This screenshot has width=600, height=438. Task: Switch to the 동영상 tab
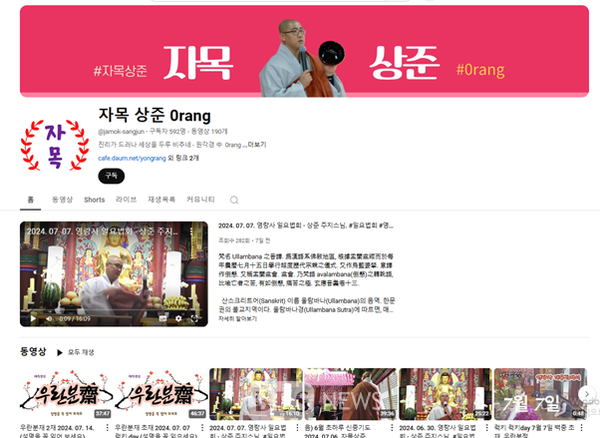point(62,200)
